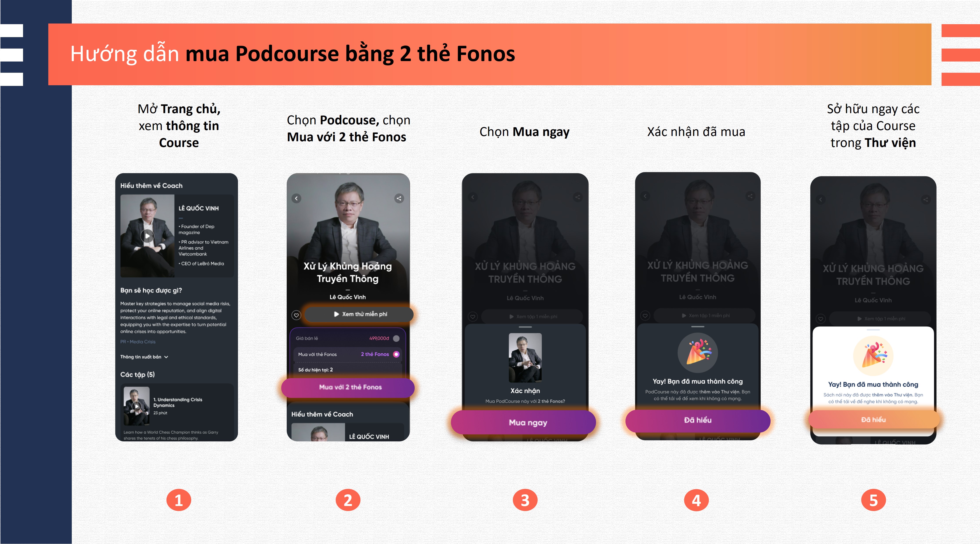The width and height of the screenshot is (980, 544).
Task: Click the back arrow in dimmed phone screen 4
Action: point(645,196)
